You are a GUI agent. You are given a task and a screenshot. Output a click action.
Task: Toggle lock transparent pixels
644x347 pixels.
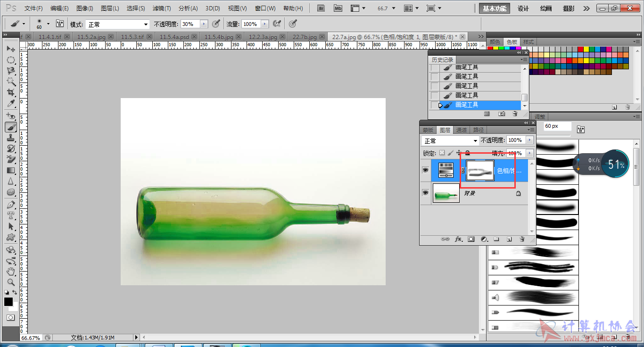coord(442,153)
